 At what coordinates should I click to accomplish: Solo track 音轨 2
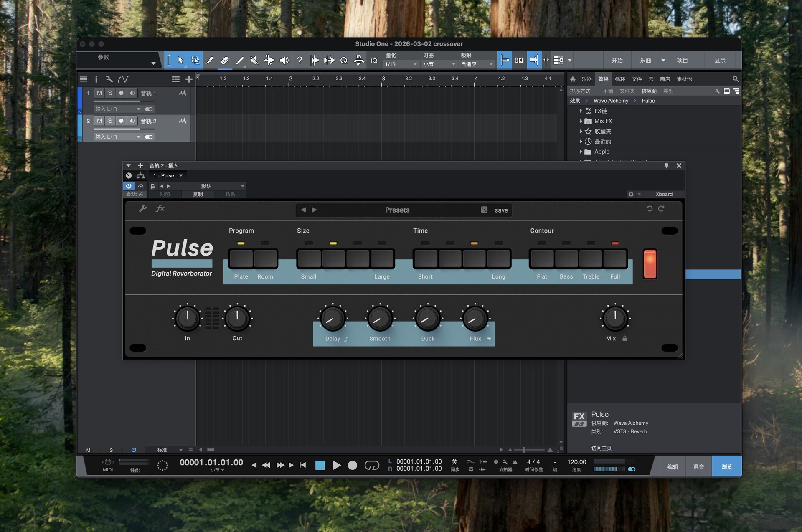pyautogui.click(x=110, y=121)
